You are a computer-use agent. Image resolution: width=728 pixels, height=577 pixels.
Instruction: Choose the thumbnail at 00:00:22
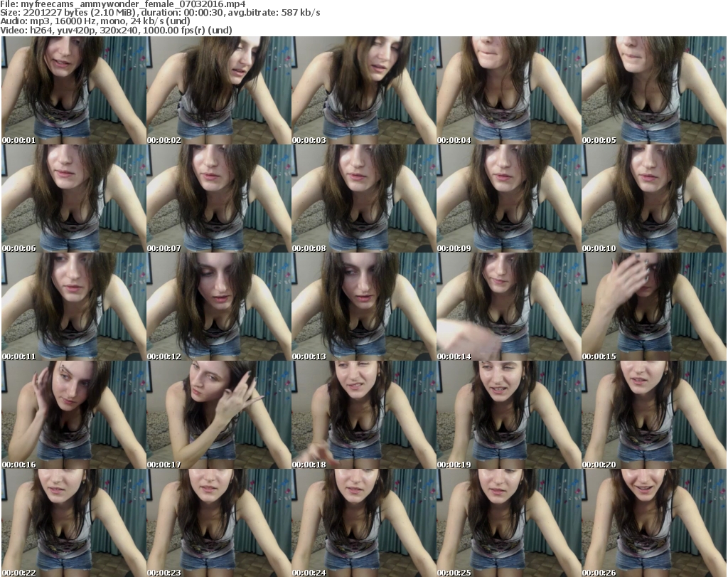[74, 523]
